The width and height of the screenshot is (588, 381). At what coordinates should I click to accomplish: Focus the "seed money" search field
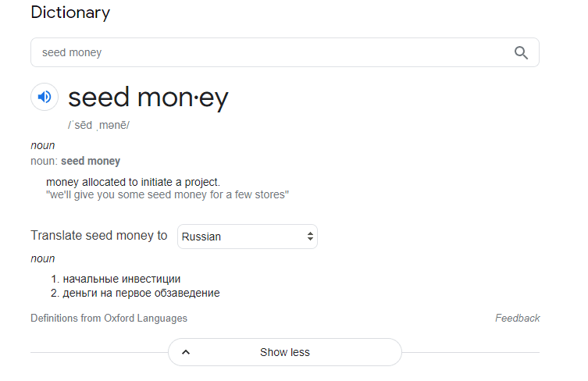(x=265, y=53)
